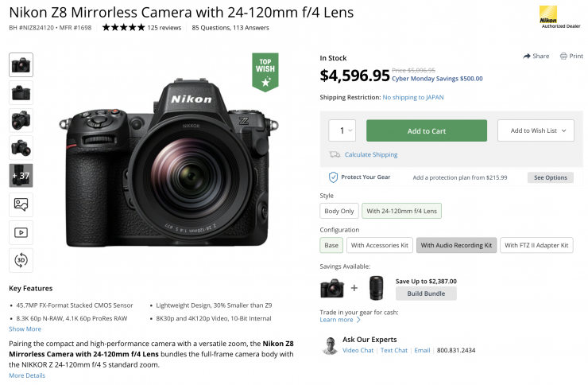588x385 pixels.
Task: Expand Show More key features
Action: point(25,329)
